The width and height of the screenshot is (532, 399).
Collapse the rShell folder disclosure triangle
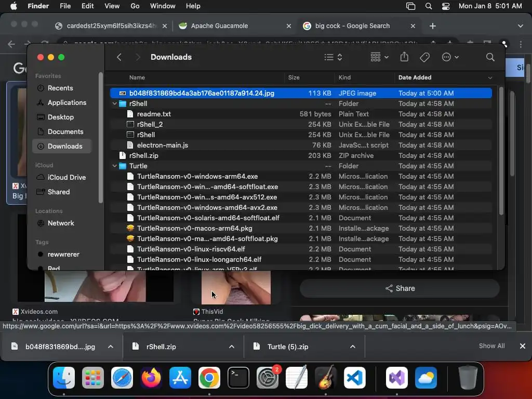[115, 104]
